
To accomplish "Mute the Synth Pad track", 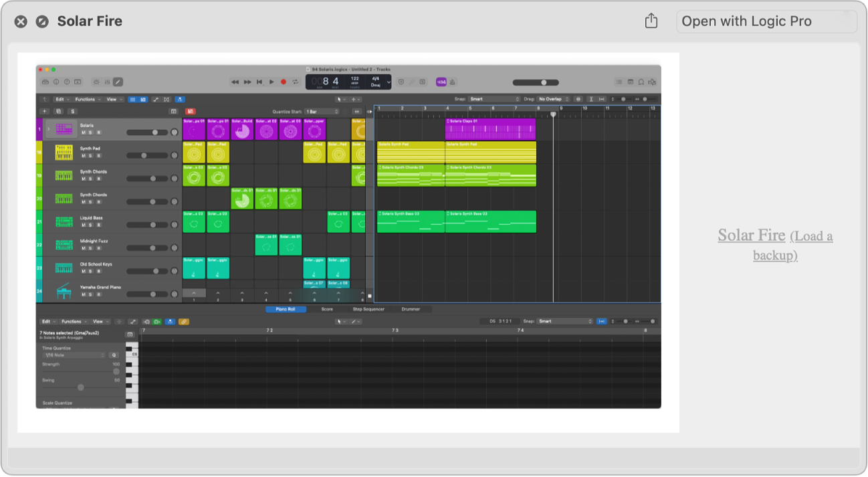I will [83, 156].
